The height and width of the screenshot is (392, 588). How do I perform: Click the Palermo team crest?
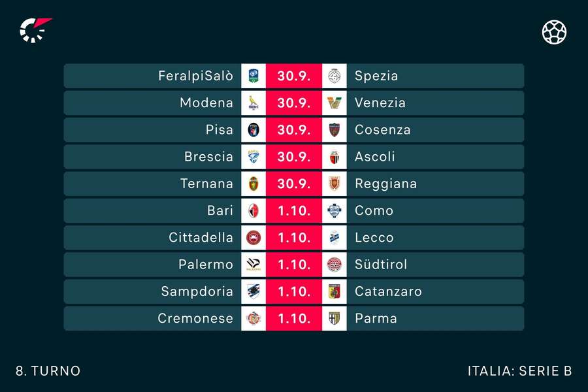(253, 265)
